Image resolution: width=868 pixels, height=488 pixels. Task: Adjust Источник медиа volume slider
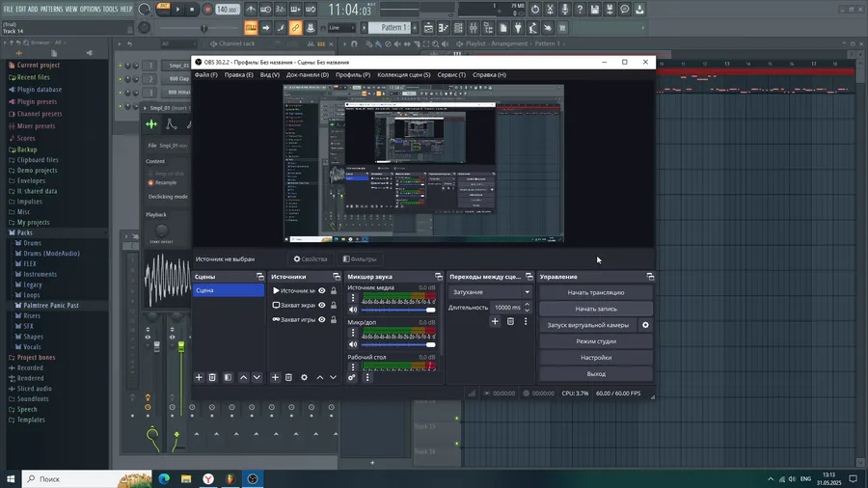(398, 310)
